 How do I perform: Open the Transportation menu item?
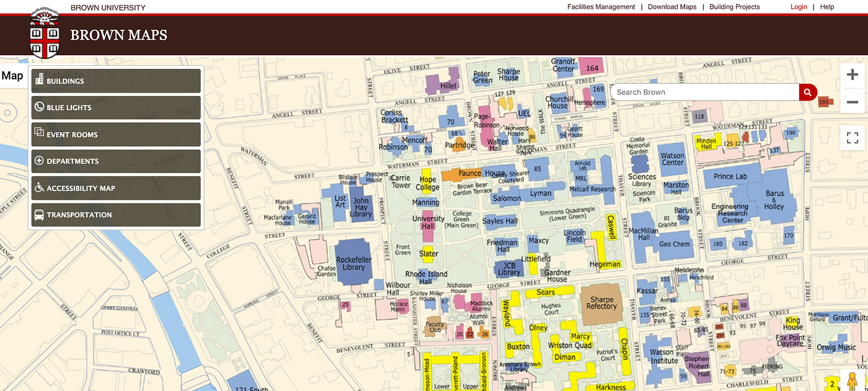click(116, 215)
